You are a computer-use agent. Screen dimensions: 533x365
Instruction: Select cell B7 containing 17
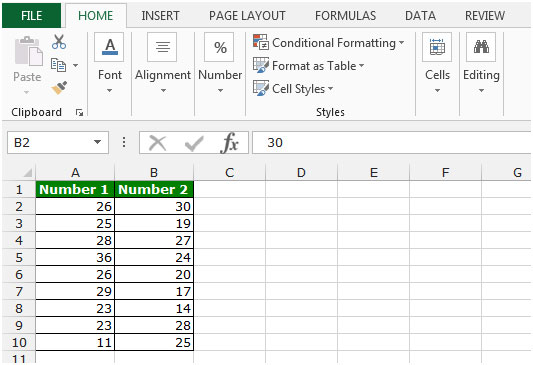(154, 291)
